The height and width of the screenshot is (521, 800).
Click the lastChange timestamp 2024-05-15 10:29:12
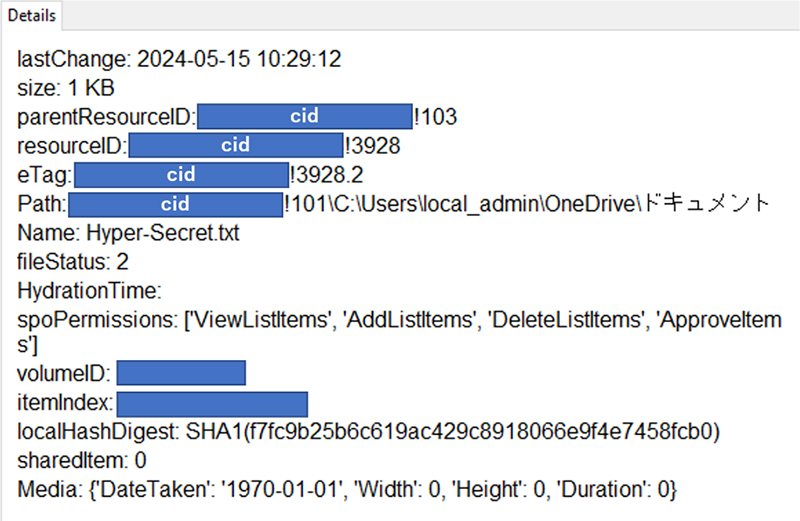[239, 59]
